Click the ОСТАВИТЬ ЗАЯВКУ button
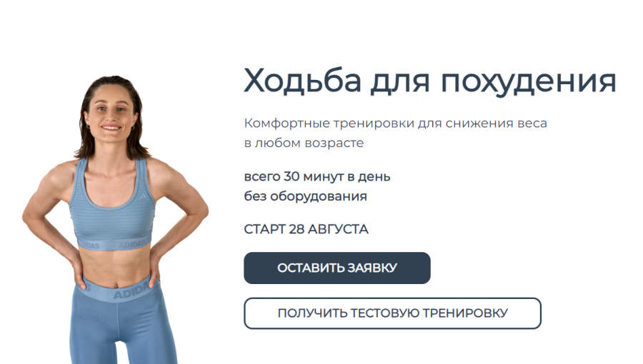This screenshot has height=364, width=643. pos(337,268)
